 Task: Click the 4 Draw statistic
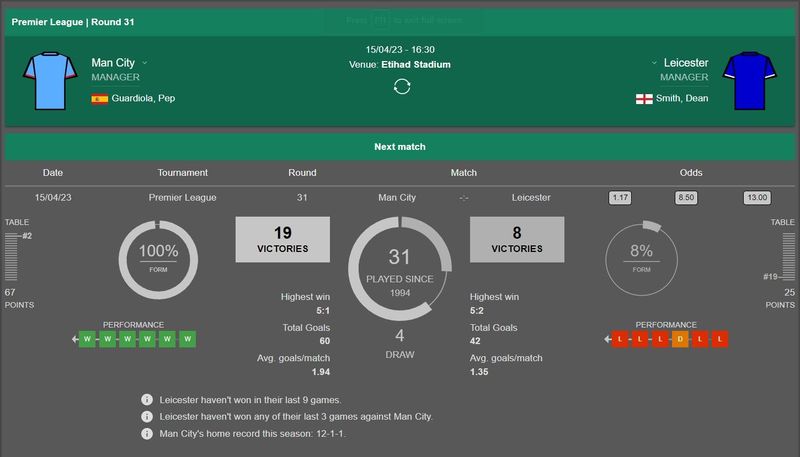click(x=400, y=343)
